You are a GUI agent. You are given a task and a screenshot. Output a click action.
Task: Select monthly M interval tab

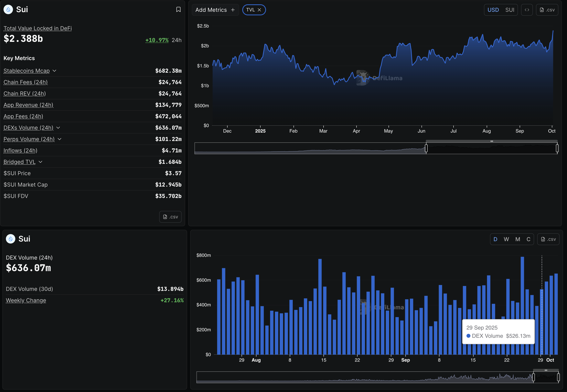518,239
